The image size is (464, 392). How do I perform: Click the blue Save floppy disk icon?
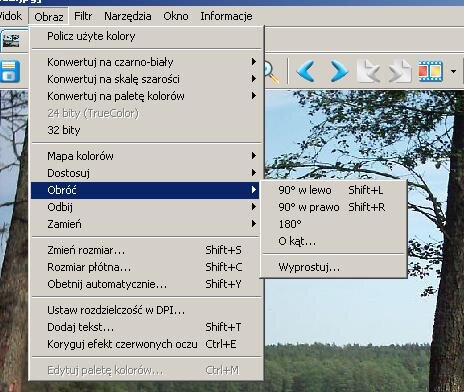pyautogui.click(x=9, y=71)
